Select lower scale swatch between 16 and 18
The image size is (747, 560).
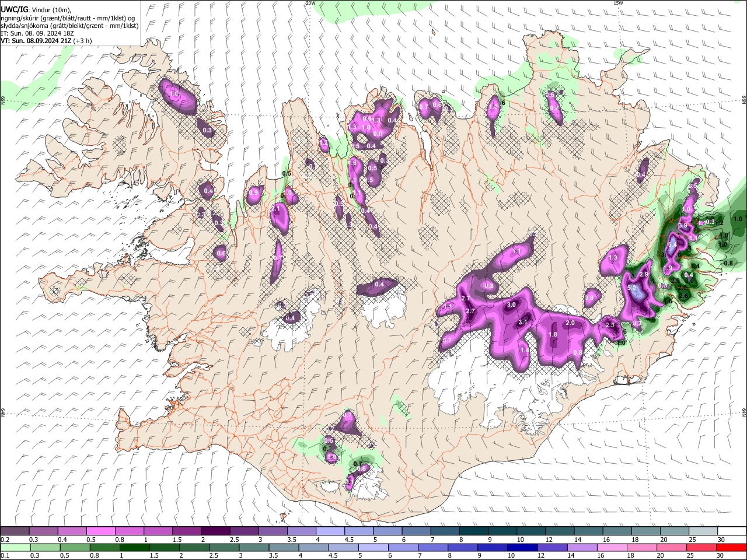coord(612,547)
